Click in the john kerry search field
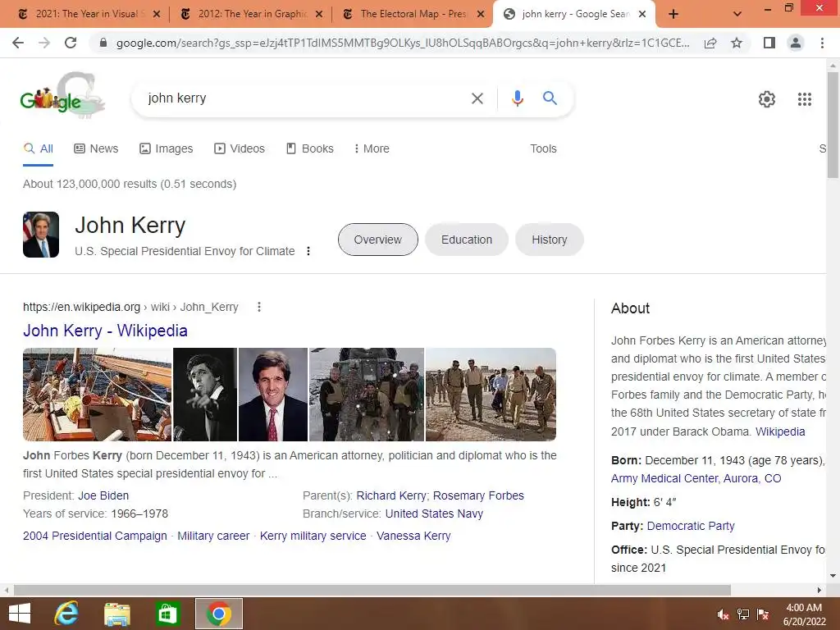The width and height of the screenshot is (840, 630). coord(305,98)
